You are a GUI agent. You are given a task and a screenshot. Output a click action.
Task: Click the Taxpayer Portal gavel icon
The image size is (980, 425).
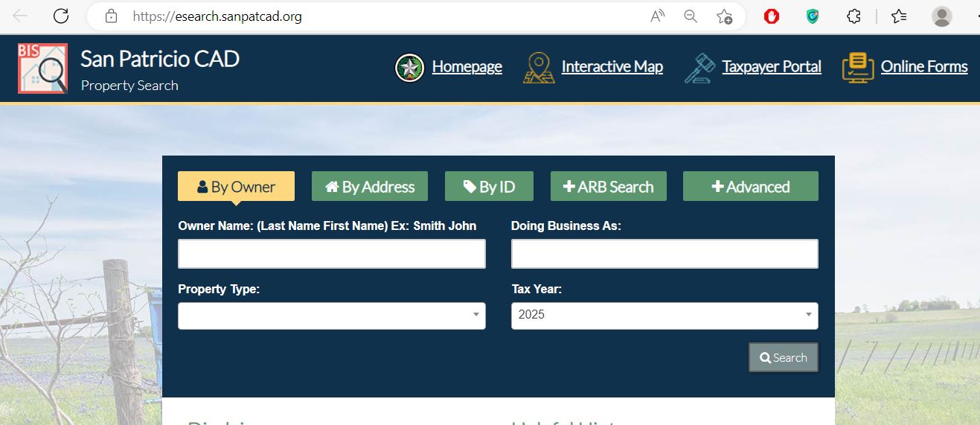[x=699, y=68]
